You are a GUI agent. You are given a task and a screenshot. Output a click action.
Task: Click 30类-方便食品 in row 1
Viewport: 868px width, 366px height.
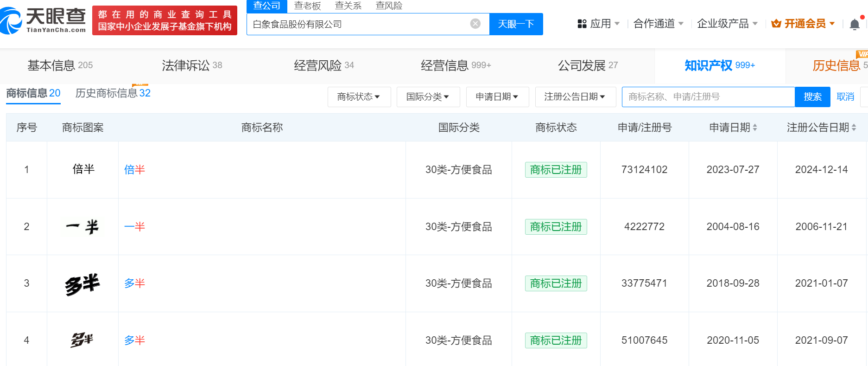459,170
